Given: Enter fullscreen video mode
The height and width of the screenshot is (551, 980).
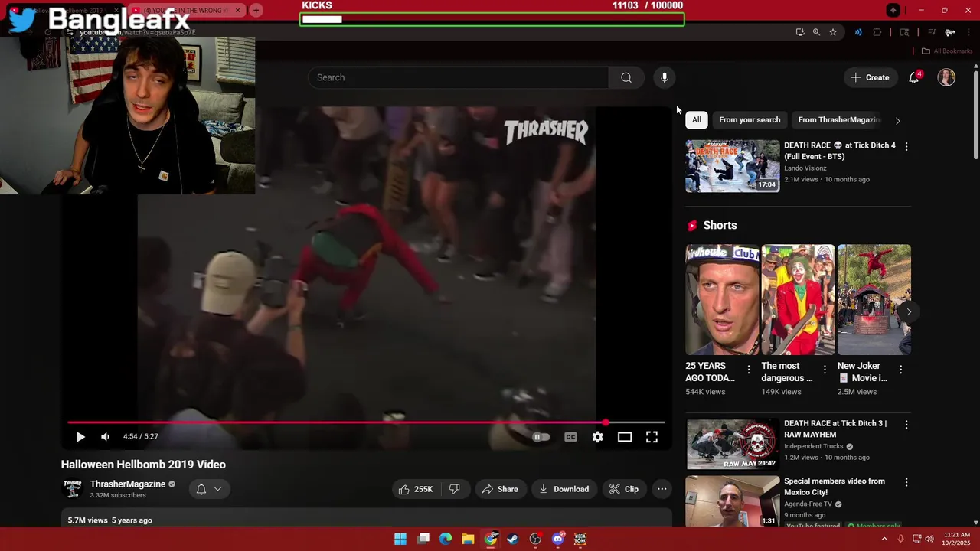Looking at the screenshot, I should point(652,437).
